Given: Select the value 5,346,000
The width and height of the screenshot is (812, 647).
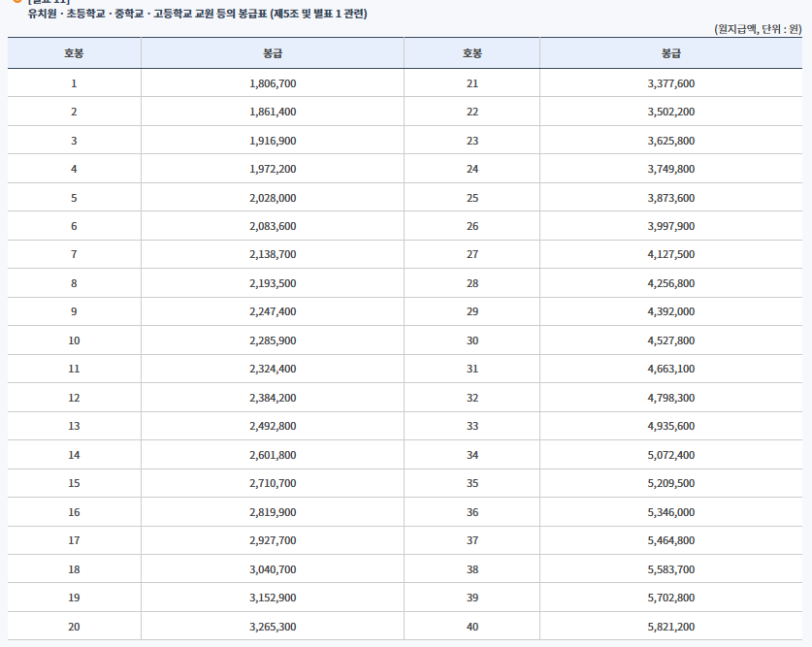Looking at the screenshot, I should [x=670, y=512].
